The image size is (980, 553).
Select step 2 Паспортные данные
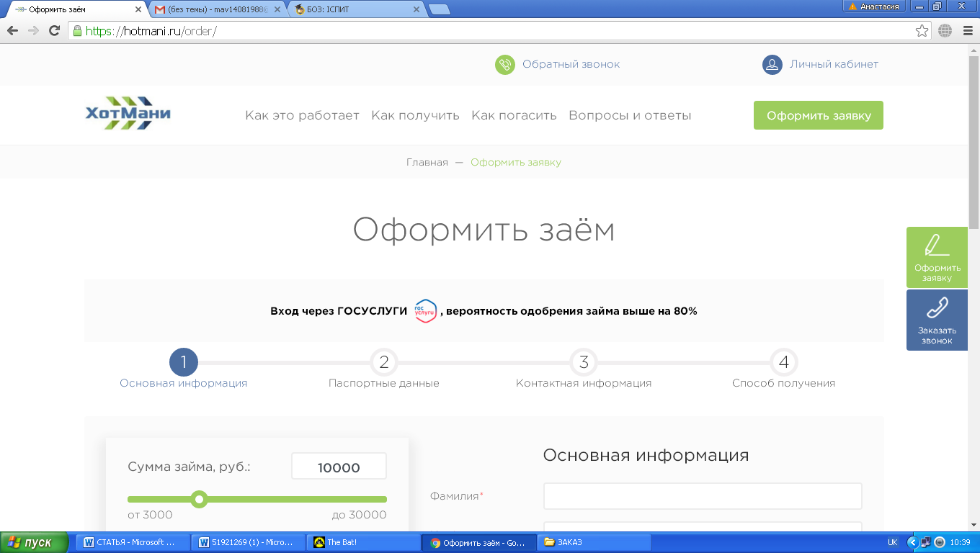[x=383, y=369]
